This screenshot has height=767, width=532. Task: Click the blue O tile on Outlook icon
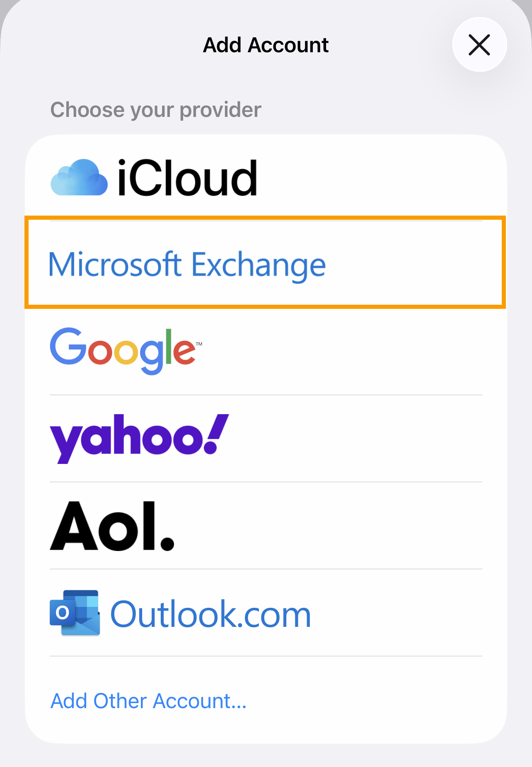coord(63,612)
